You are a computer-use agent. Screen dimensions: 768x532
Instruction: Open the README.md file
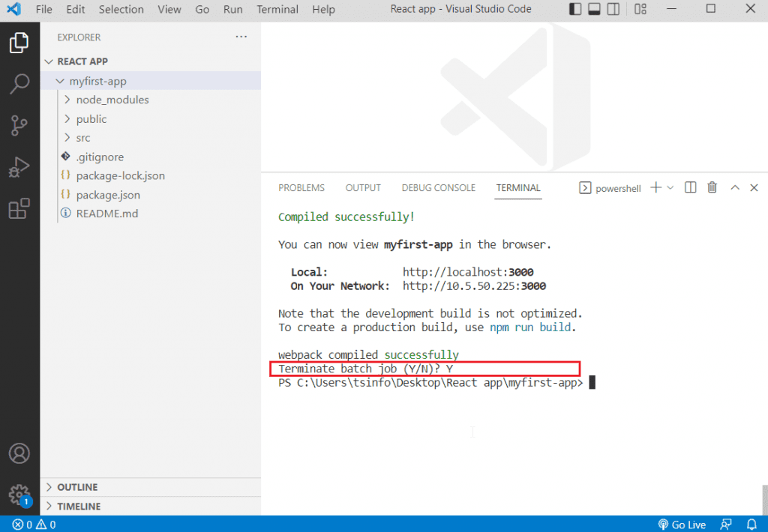pyautogui.click(x=150, y=214)
